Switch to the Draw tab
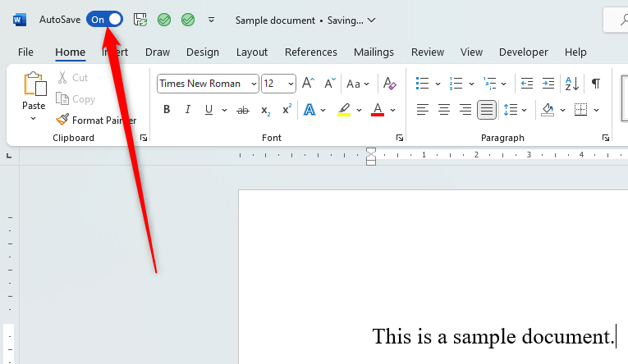628x364 pixels. pos(158,52)
